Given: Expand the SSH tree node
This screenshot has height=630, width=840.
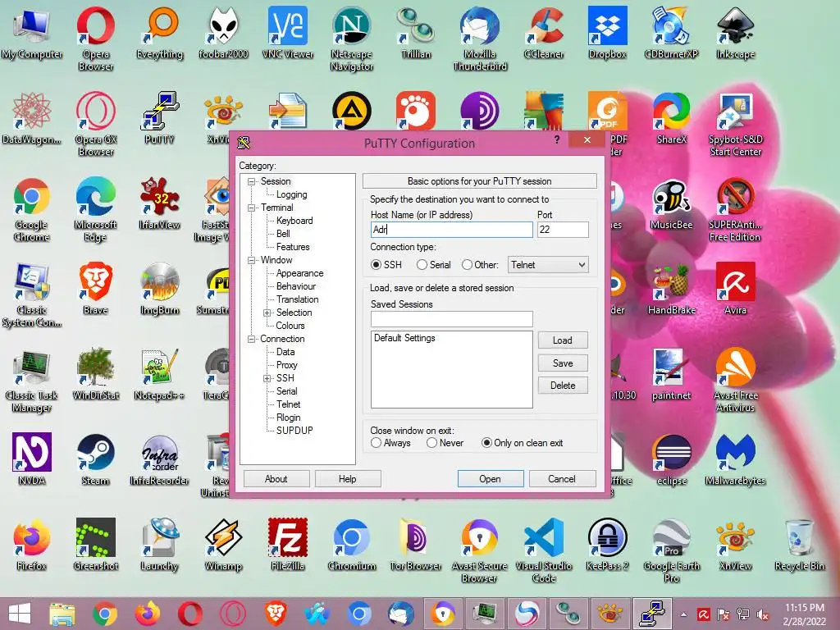Looking at the screenshot, I should point(267,378).
